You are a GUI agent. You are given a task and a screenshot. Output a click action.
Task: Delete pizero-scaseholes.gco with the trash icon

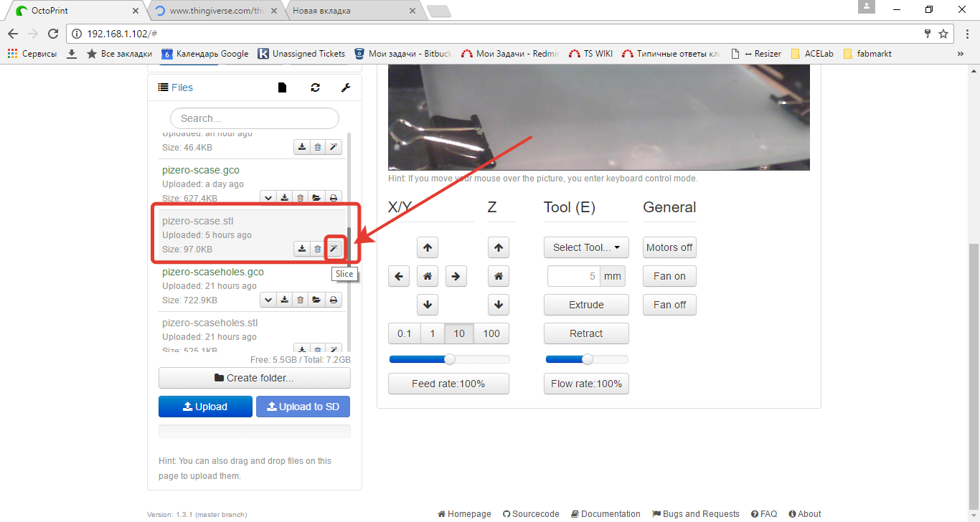[301, 300]
